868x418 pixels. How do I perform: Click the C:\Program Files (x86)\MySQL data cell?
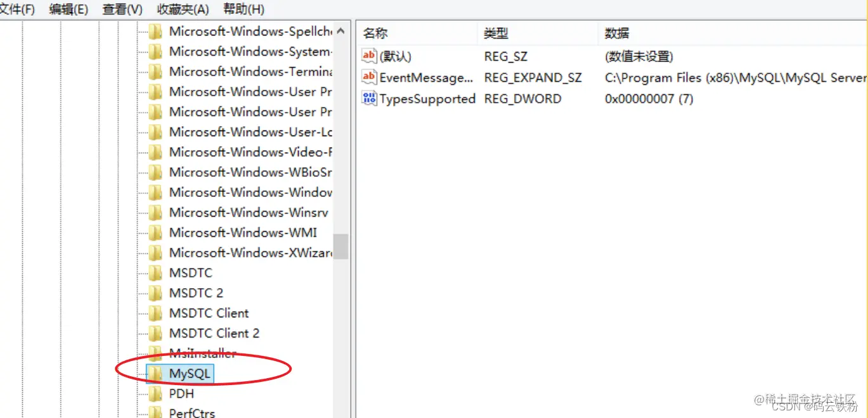[x=735, y=77]
